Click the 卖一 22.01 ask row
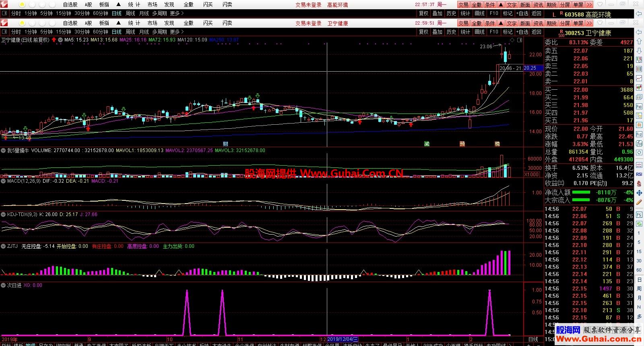Image resolution: width=644 pixels, height=346 pixels. (x=589, y=81)
